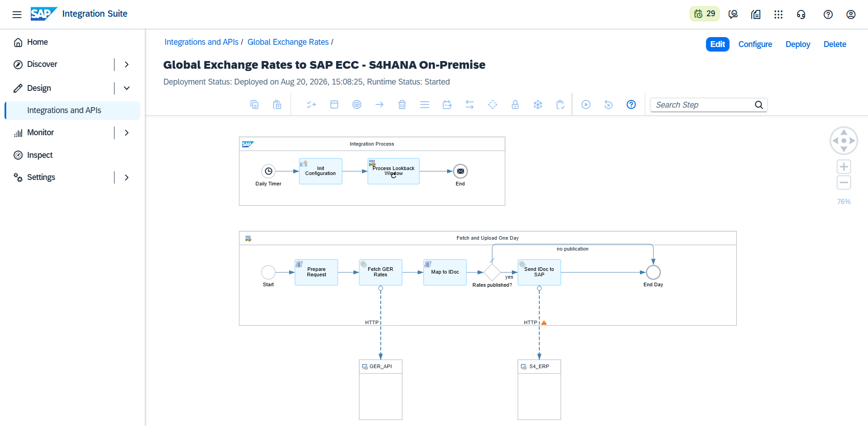Select the Map to IDoc step

pos(445,272)
